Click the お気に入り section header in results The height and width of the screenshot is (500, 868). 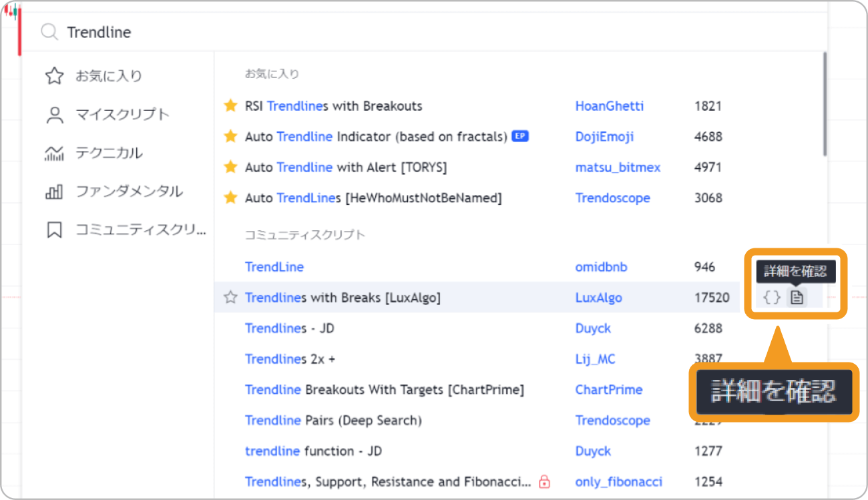point(272,74)
